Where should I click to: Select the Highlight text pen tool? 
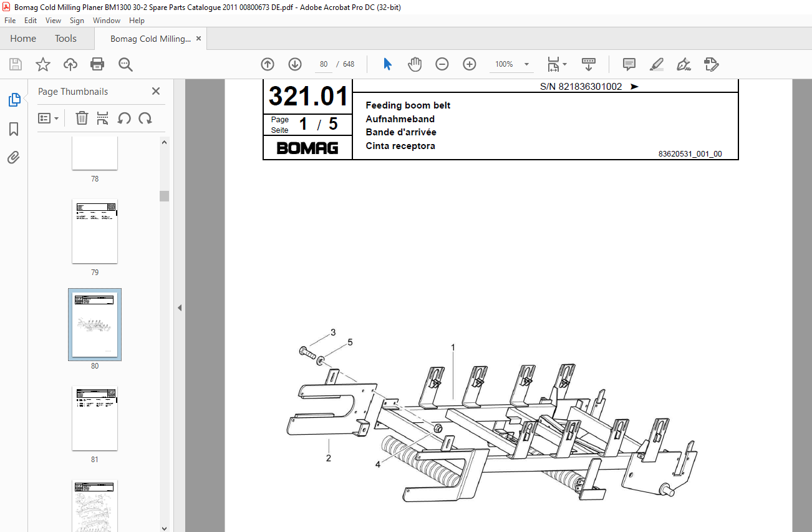click(657, 64)
